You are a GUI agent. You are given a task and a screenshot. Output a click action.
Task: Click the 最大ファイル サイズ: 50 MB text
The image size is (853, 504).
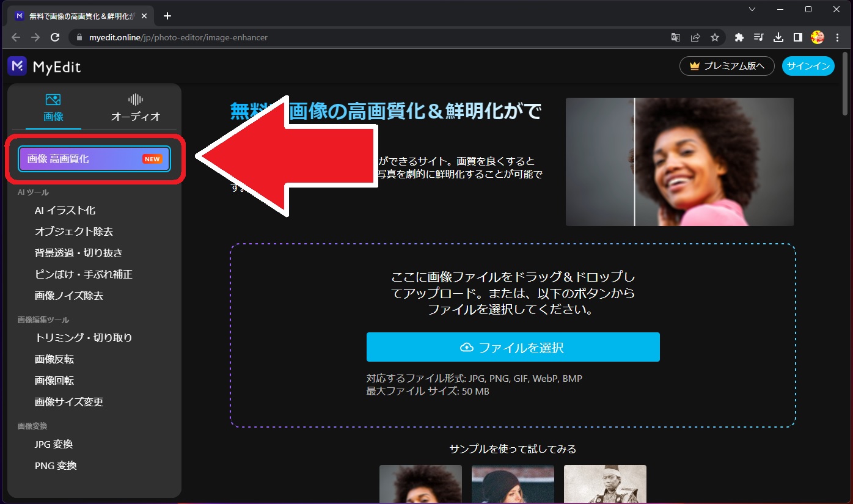point(428,391)
